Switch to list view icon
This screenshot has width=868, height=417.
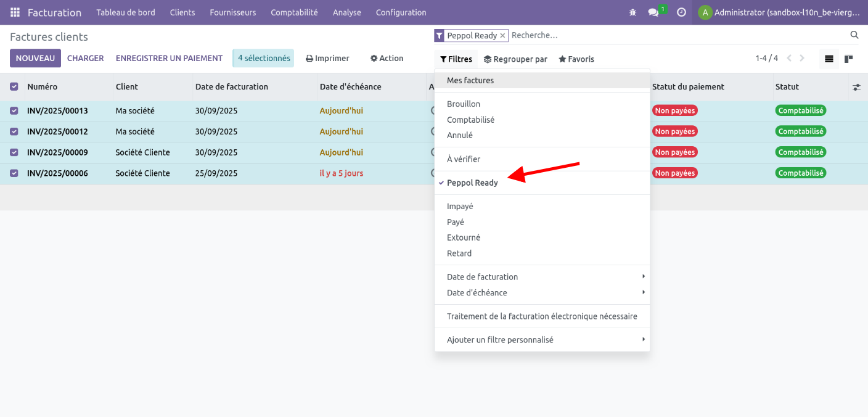[829, 59]
